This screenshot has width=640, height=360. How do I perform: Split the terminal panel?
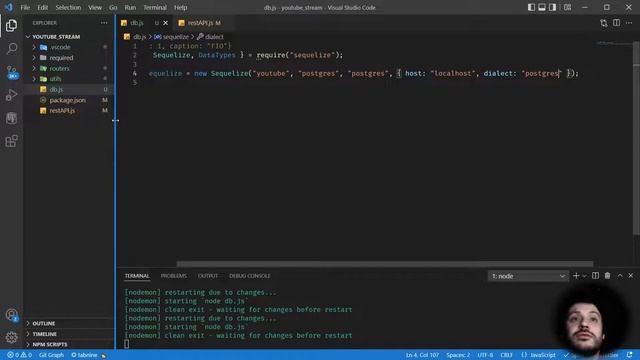click(x=596, y=276)
